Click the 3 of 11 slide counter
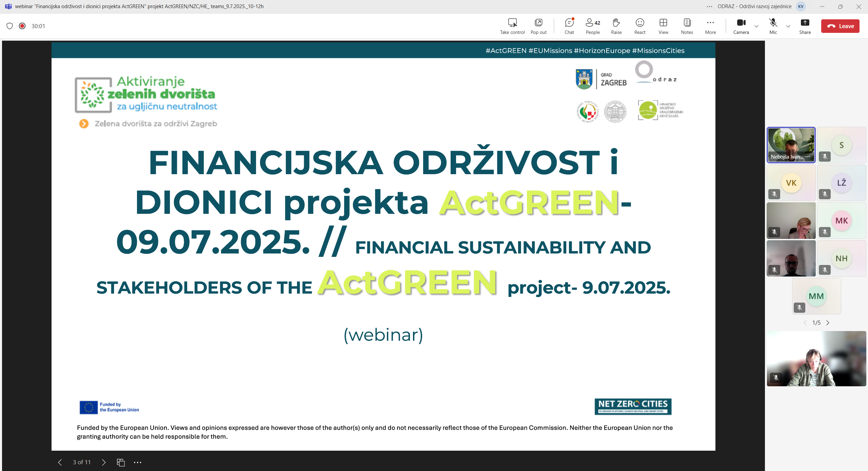Viewport: 868px width, 471px height. [x=82, y=462]
